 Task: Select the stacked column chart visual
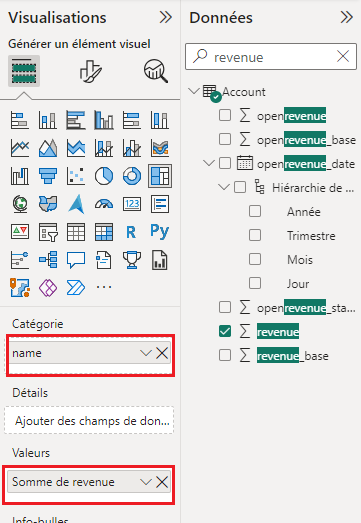(x=48, y=120)
